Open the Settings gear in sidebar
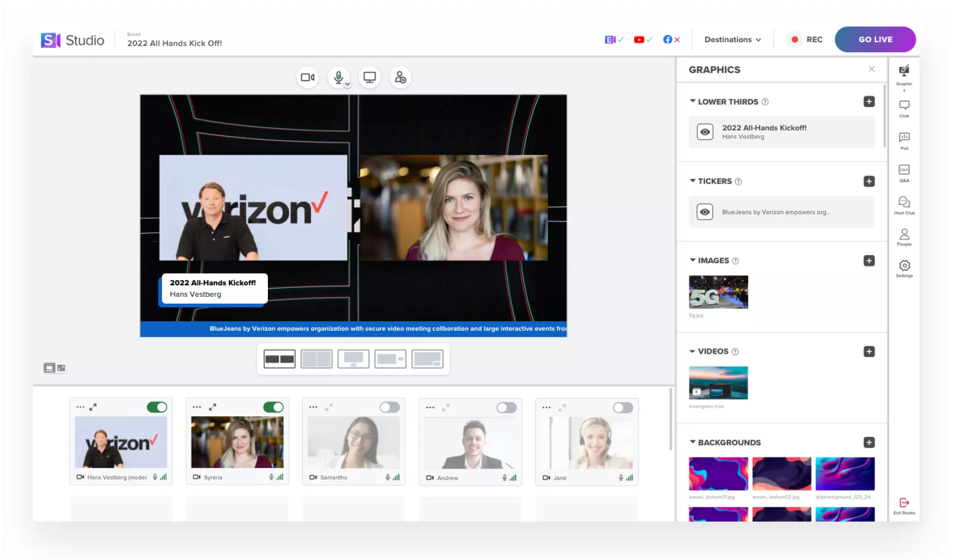The height and width of the screenshot is (560, 953). point(904,269)
